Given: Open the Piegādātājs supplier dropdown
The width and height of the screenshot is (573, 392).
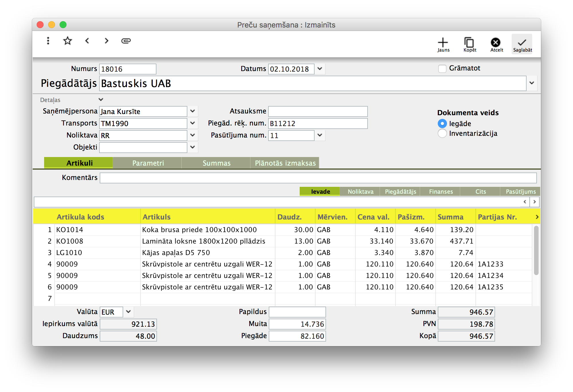Looking at the screenshot, I should 532,83.
